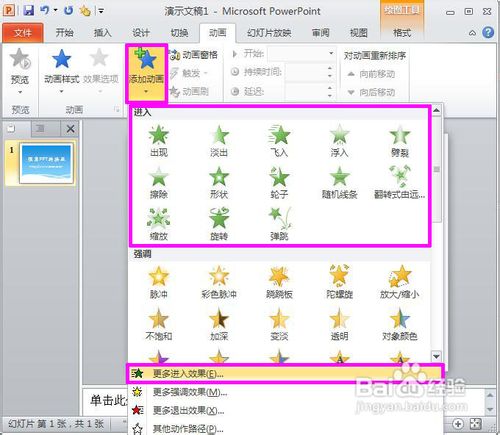Open 更多进入效果 more entrance effects

point(285,374)
